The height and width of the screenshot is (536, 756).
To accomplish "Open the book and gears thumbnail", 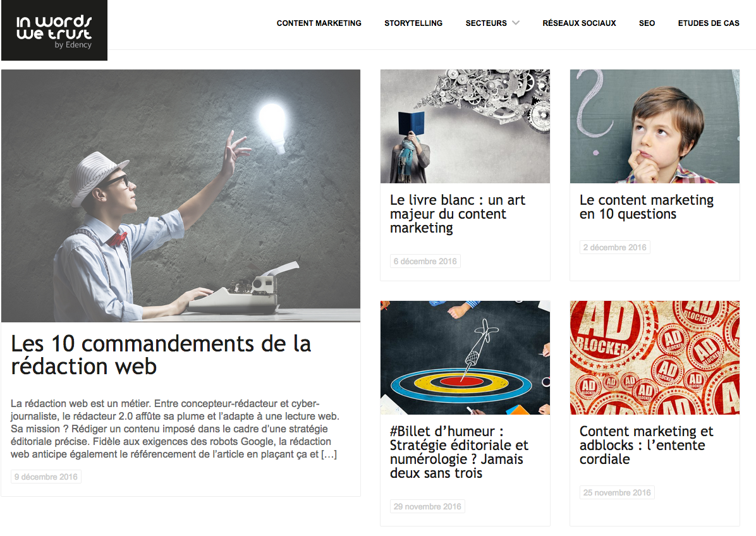I will 465,126.
